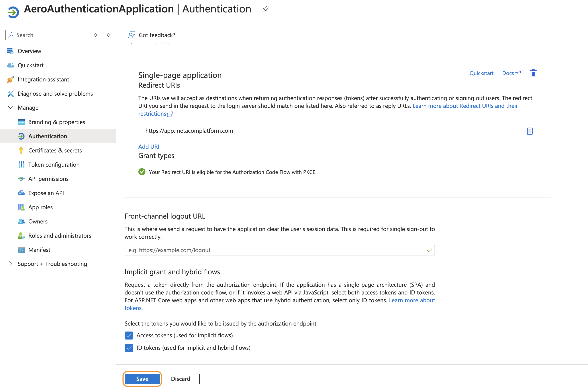Discard the authentication changes

tap(181, 379)
